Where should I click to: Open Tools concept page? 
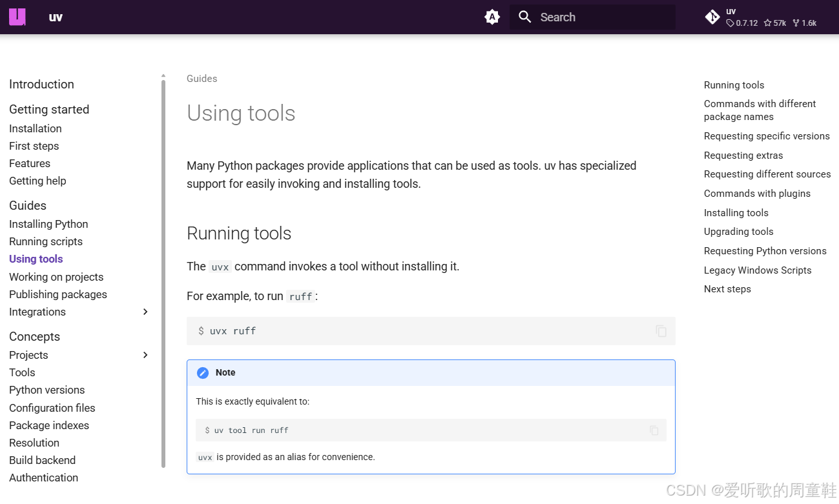coord(22,373)
